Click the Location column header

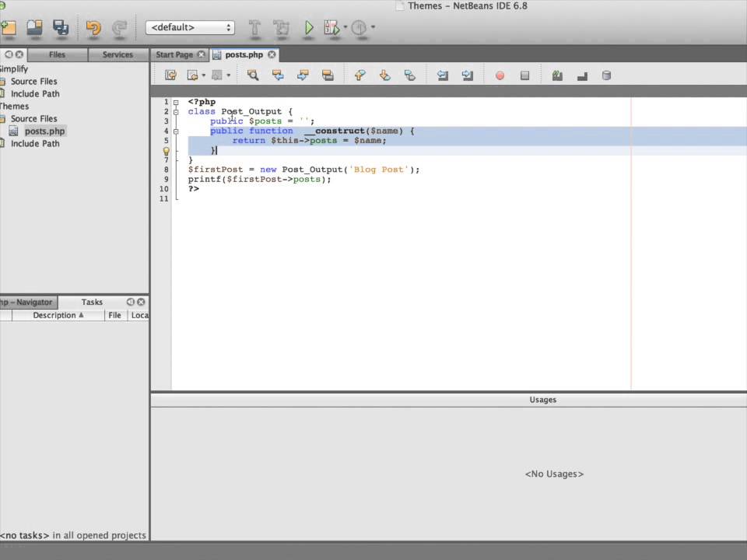[139, 315]
